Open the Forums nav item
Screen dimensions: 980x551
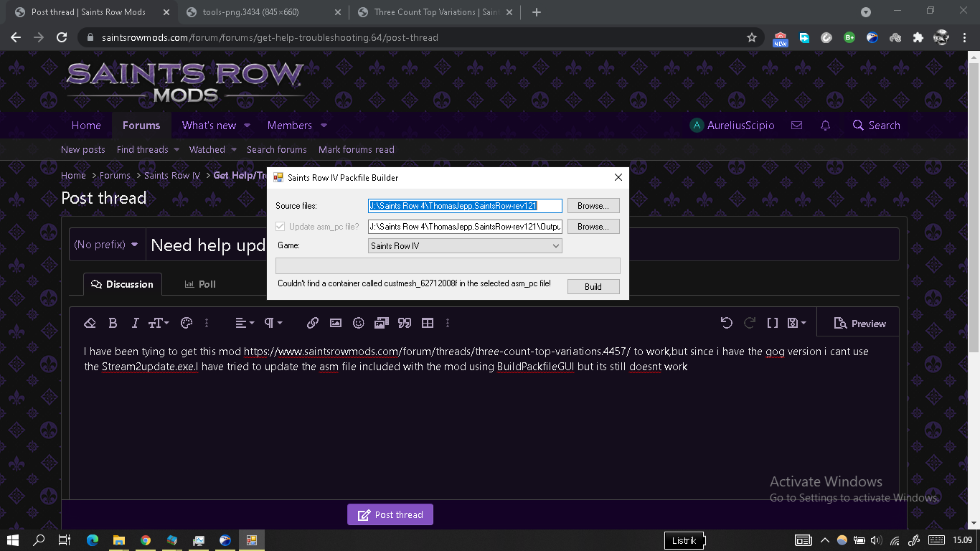pos(141,126)
